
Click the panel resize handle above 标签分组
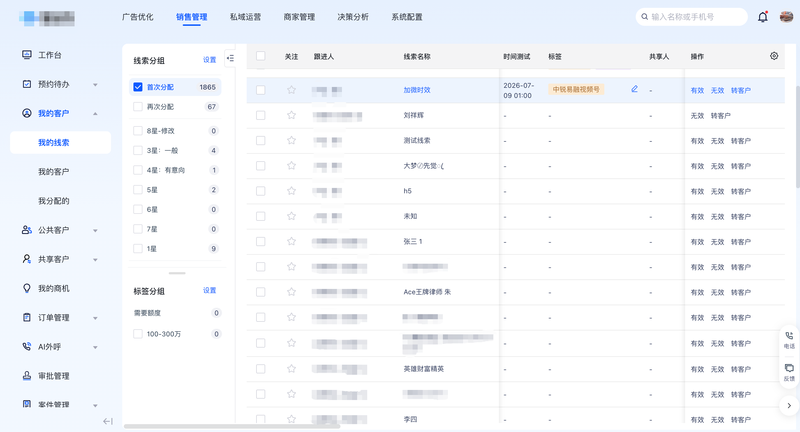click(x=177, y=273)
